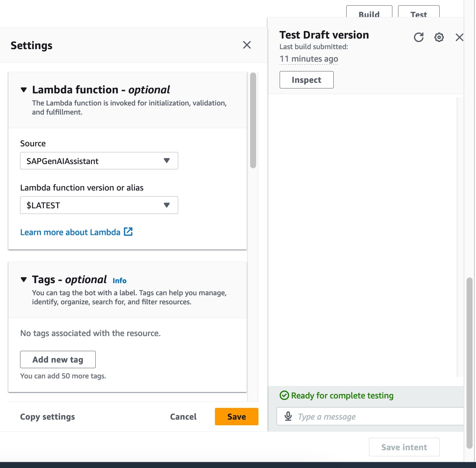Open the Lambda version dropdown showing $LATEST
The image size is (476, 468).
click(x=99, y=205)
